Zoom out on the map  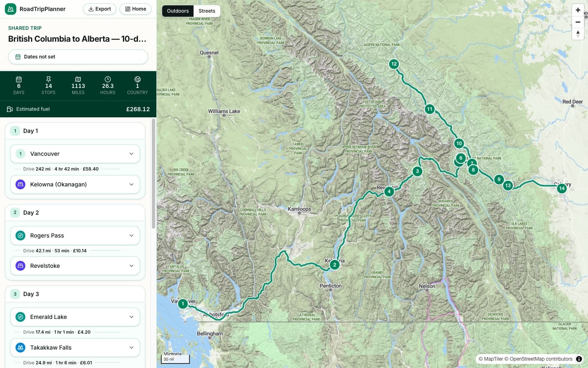[x=578, y=22]
